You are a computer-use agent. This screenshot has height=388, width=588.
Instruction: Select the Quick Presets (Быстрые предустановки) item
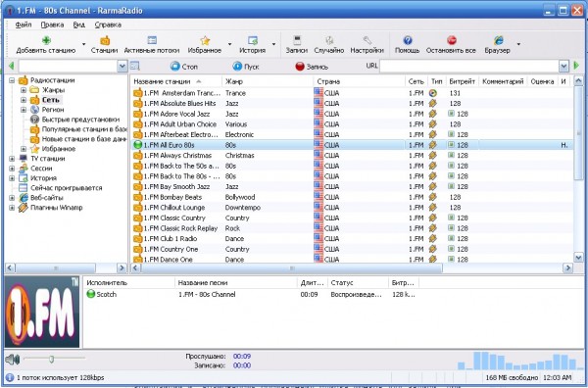click(x=80, y=120)
